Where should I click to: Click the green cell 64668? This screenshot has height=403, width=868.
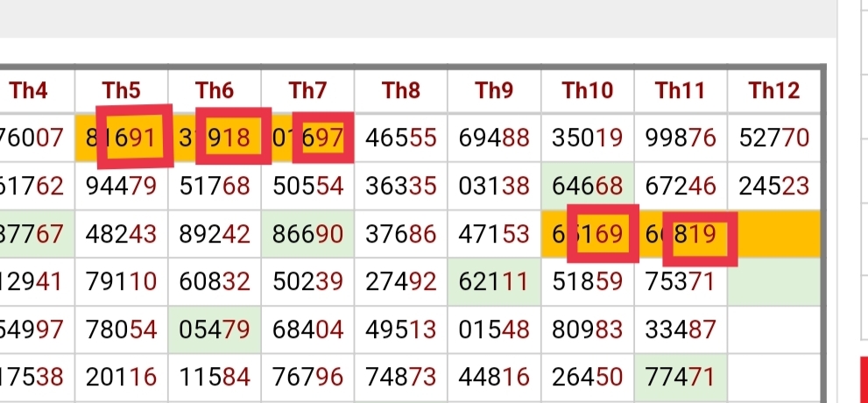click(588, 186)
